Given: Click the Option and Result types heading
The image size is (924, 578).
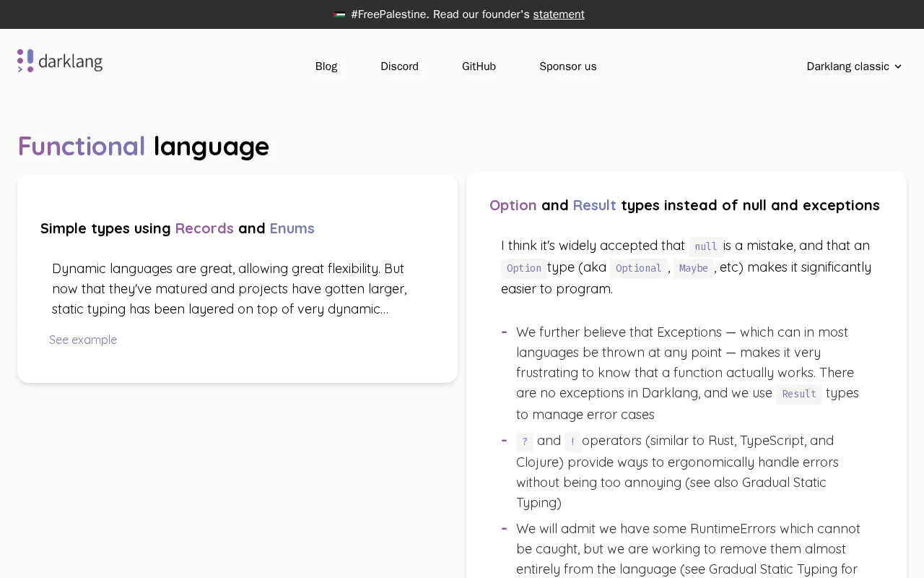Looking at the screenshot, I should tap(684, 205).
